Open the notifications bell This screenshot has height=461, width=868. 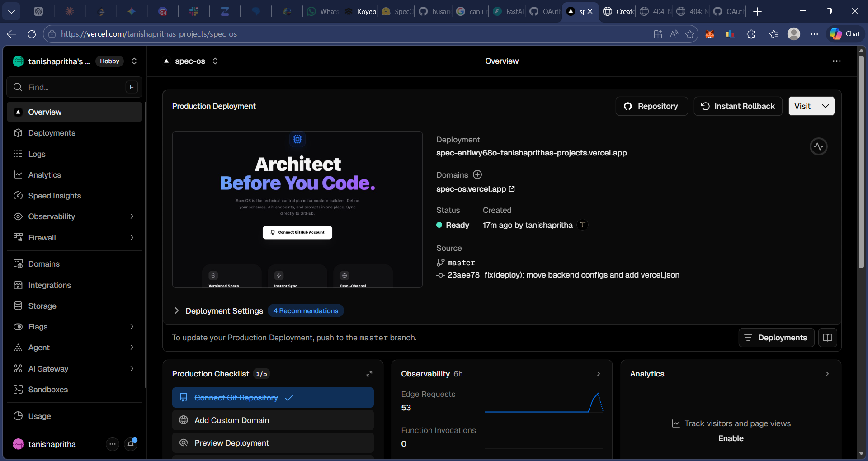[x=131, y=444]
